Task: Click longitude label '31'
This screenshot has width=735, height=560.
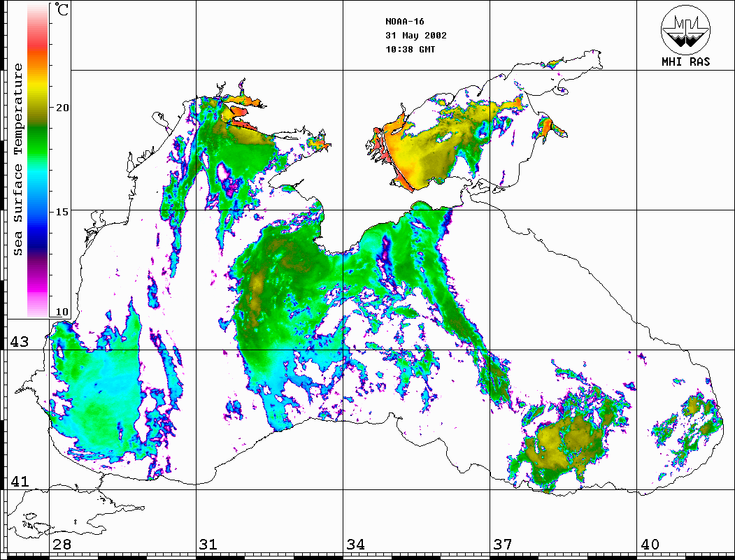Action: click(x=208, y=545)
